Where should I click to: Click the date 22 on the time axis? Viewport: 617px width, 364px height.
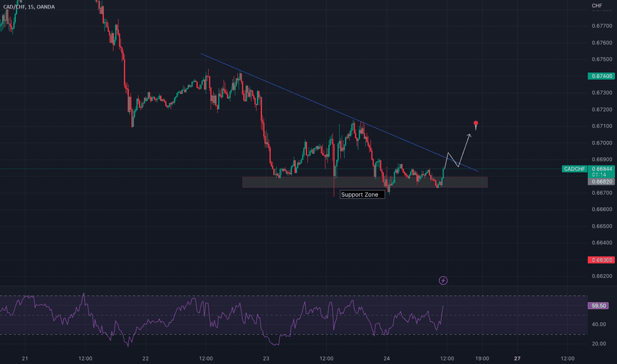coord(146,359)
